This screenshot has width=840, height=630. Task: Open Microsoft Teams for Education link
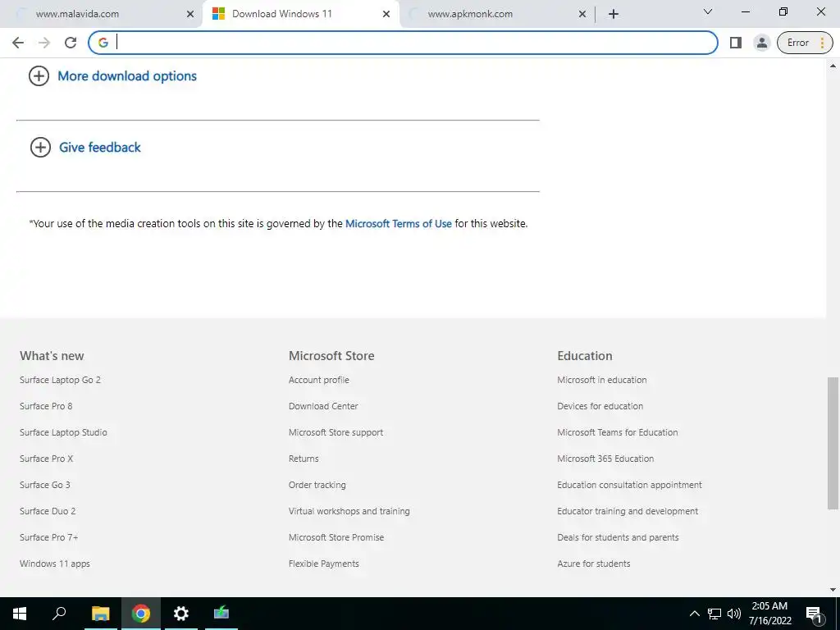617,432
